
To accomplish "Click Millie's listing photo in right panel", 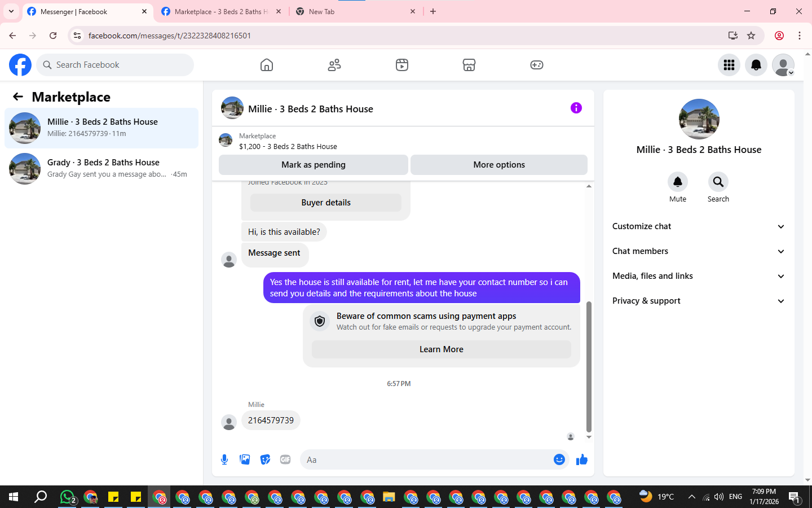I will pos(699,119).
